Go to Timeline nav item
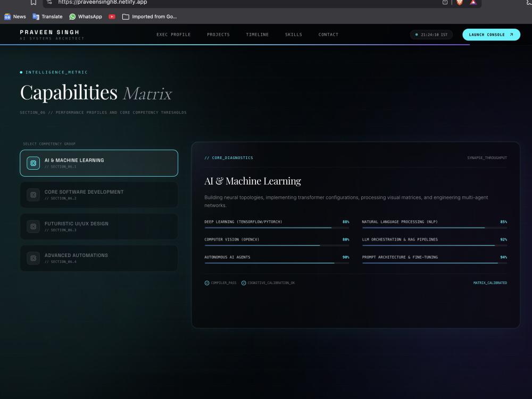Screen dimensions: 532x399 click(x=257, y=35)
